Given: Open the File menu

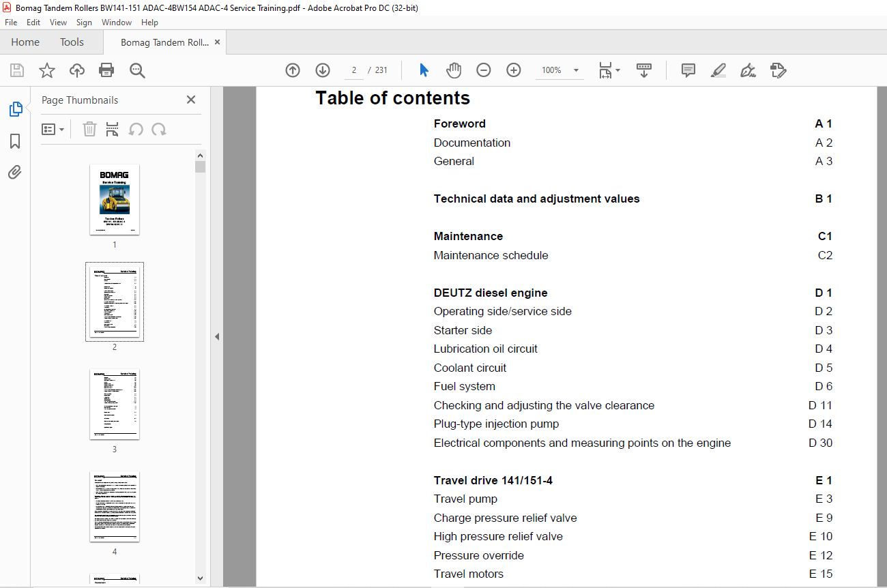Looking at the screenshot, I should point(11,23).
